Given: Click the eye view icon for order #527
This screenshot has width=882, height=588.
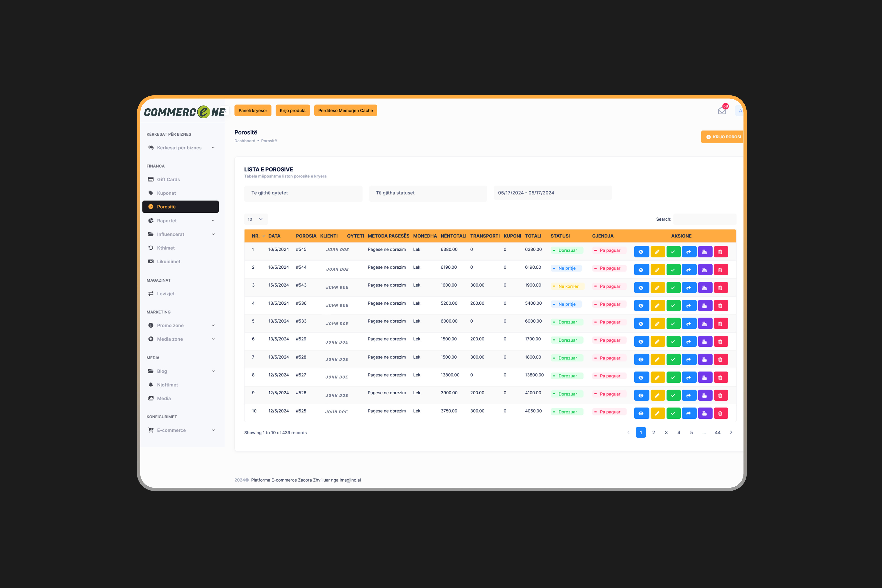Looking at the screenshot, I should [641, 378].
